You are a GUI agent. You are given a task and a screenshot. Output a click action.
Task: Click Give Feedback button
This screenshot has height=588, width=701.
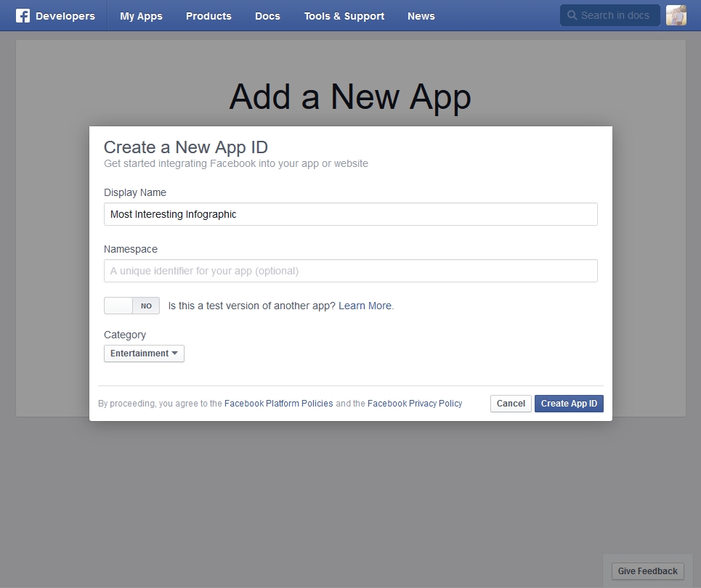click(x=647, y=571)
